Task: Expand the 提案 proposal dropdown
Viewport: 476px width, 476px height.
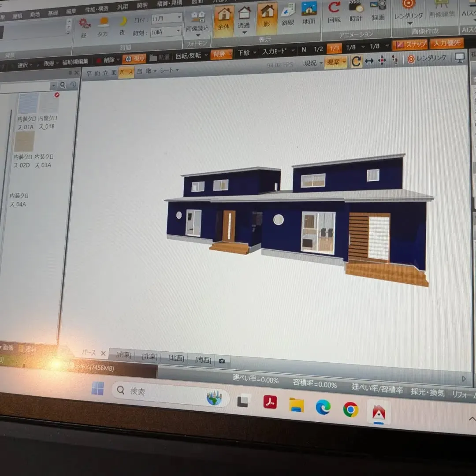Action: (x=335, y=62)
